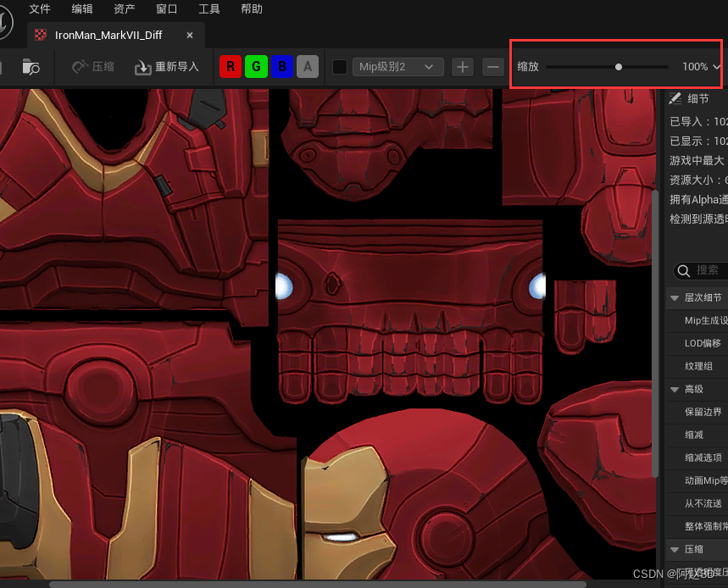Select the 缩减选项 property row
The image size is (728, 588).
pos(697,458)
